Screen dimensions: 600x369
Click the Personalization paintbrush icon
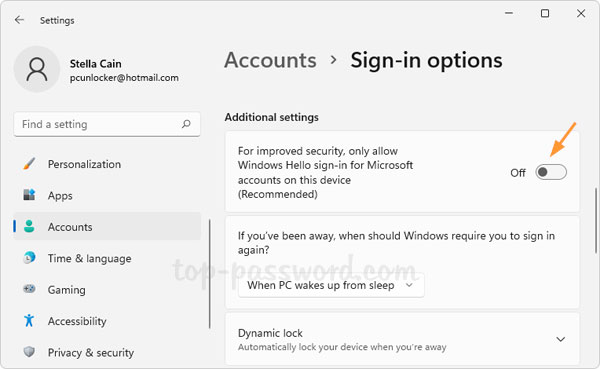click(x=29, y=164)
